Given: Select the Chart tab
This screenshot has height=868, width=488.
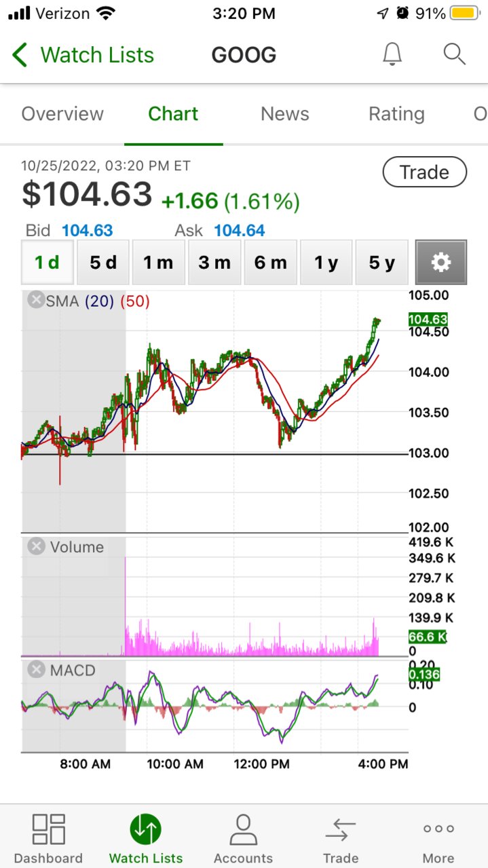Looking at the screenshot, I should [x=173, y=114].
